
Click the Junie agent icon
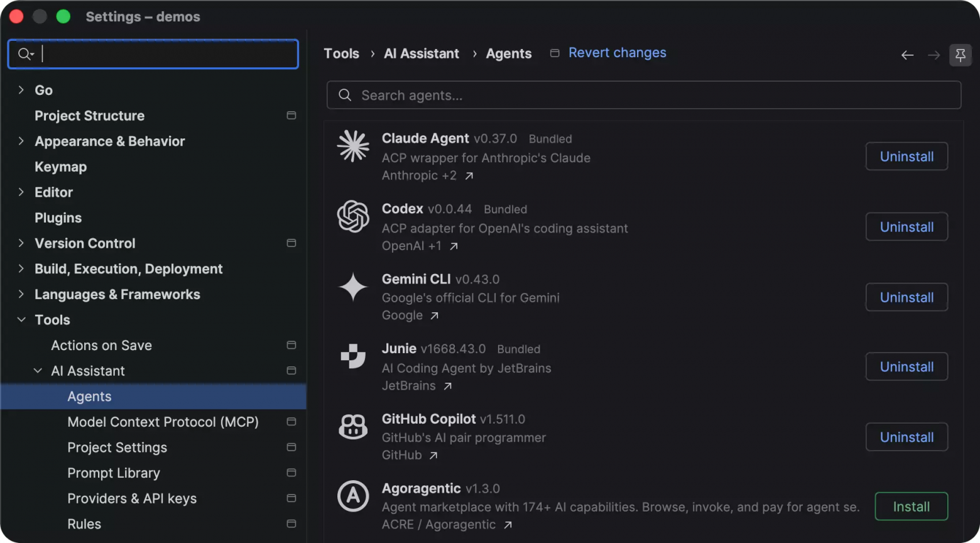pyautogui.click(x=353, y=356)
